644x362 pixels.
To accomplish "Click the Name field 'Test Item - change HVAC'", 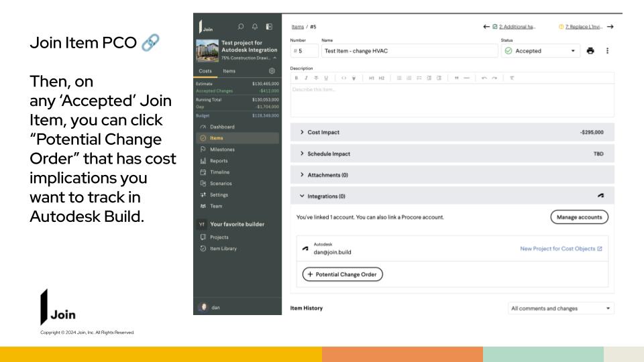I will click(x=409, y=51).
